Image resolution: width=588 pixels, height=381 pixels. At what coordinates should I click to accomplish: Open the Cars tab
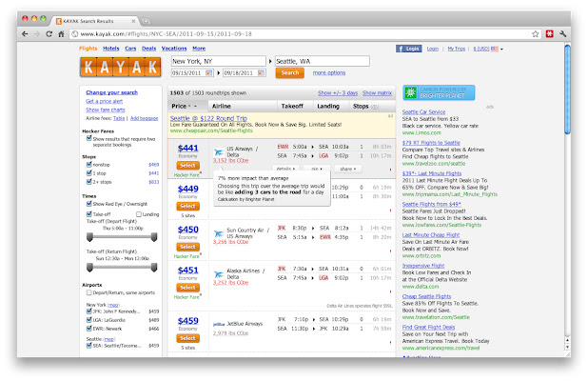(130, 49)
